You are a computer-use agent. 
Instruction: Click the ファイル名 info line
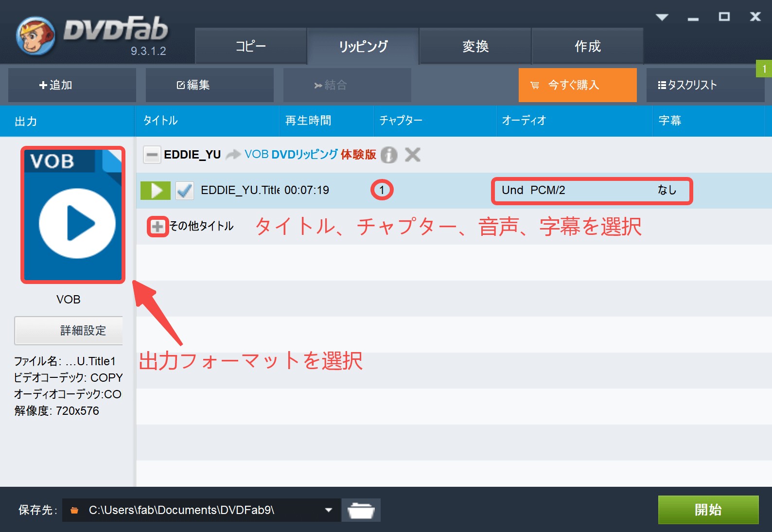(x=65, y=361)
